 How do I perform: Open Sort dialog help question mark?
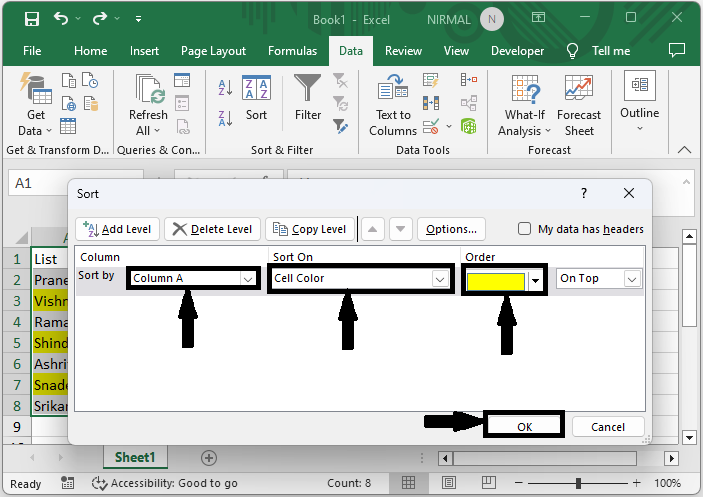[584, 193]
